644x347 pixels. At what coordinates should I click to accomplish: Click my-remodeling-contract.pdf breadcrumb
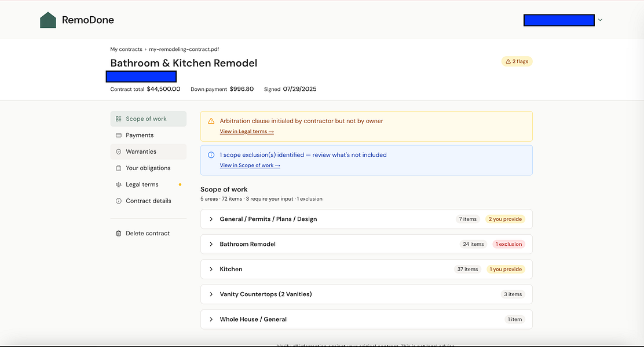pos(184,49)
